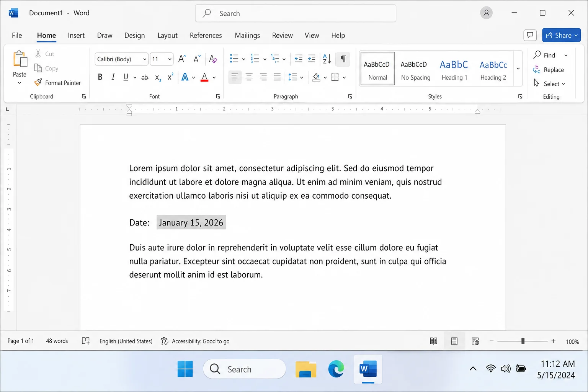Click the Share button
This screenshot has width=588, height=392.
(x=561, y=35)
